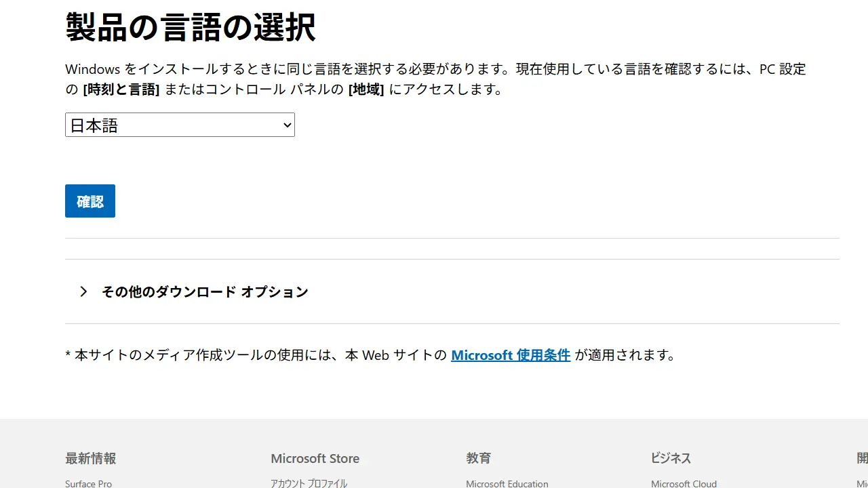The height and width of the screenshot is (488, 868).
Task: Open the 日本語 language dropdown
Action: [179, 125]
